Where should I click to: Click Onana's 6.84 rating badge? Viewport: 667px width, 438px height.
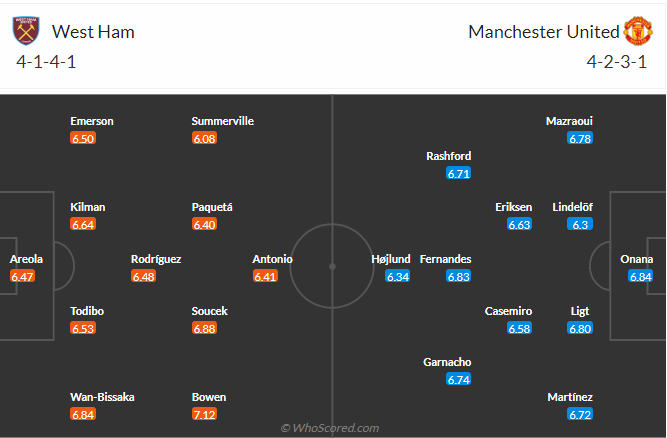tap(641, 276)
